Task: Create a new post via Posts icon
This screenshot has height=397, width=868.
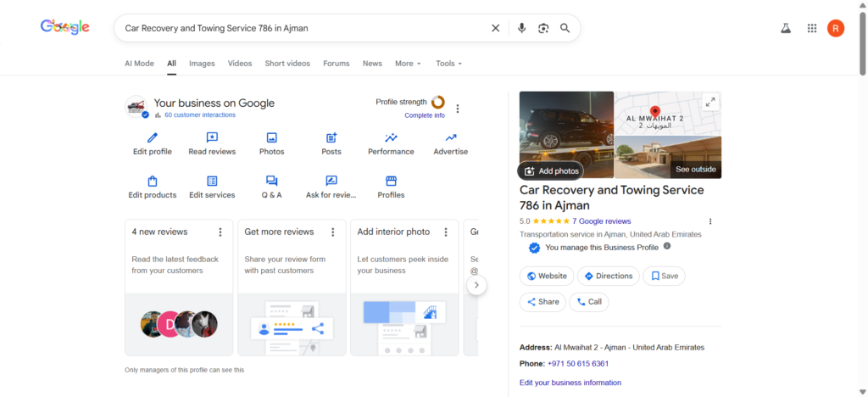Action: coord(331,138)
